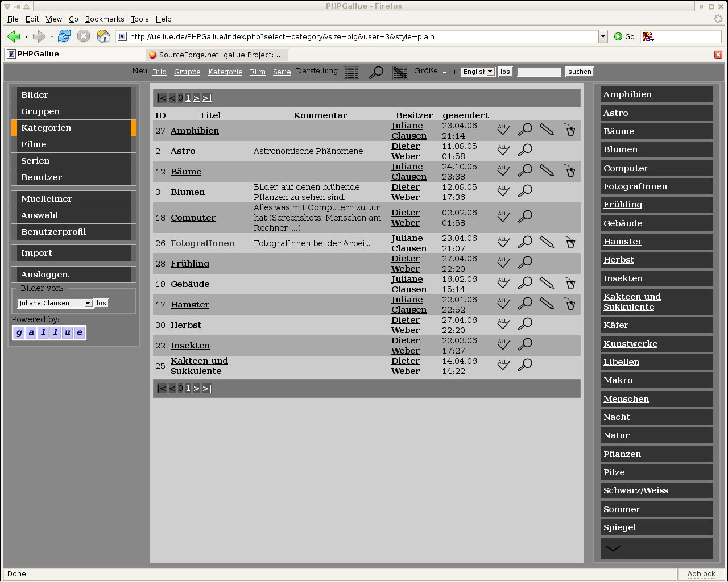Open the FotografInnen category link in the table
Viewport: 728px width, 582px height.
click(202, 243)
